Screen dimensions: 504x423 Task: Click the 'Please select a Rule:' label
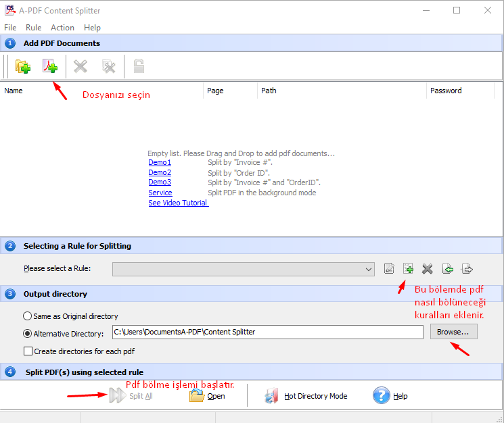[x=58, y=268]
